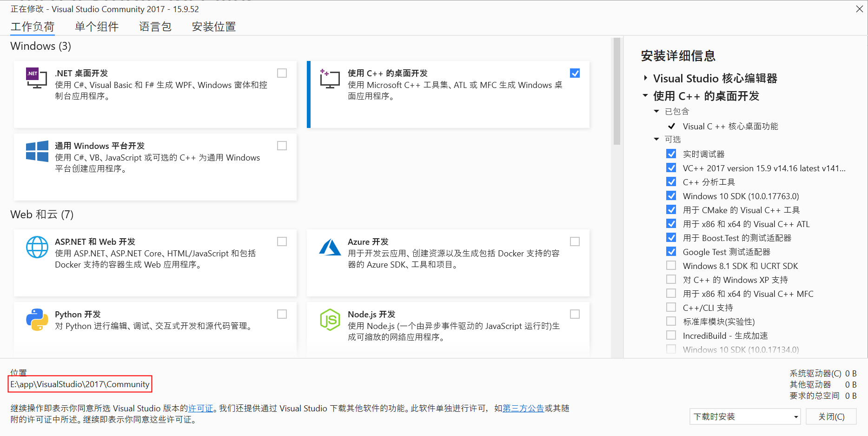
Task: Click the ASP.NET 和 Web 开发 globe icon
Action: [37, 248]
